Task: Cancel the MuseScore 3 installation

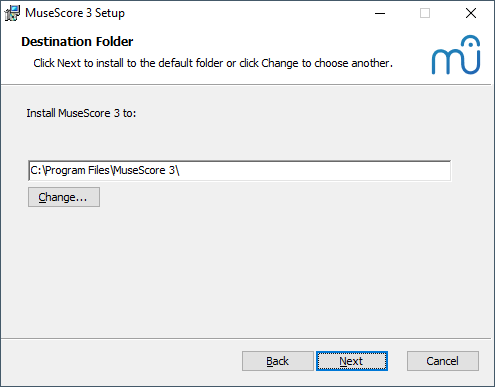Action: pyautogui.click(x=443, y=361)
